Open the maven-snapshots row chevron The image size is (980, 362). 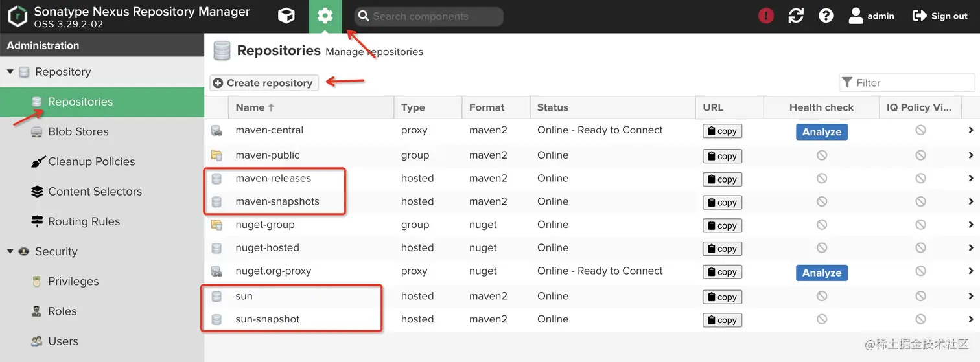click(970, 201)
